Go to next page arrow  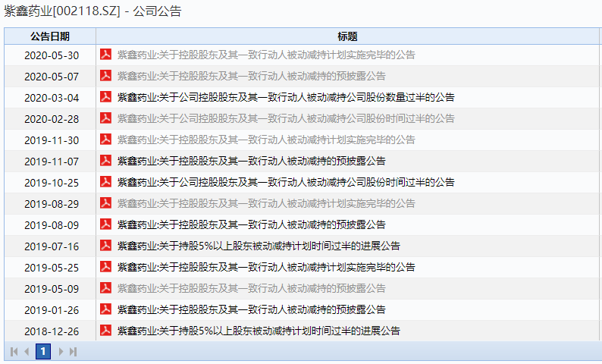coord(61,351)
